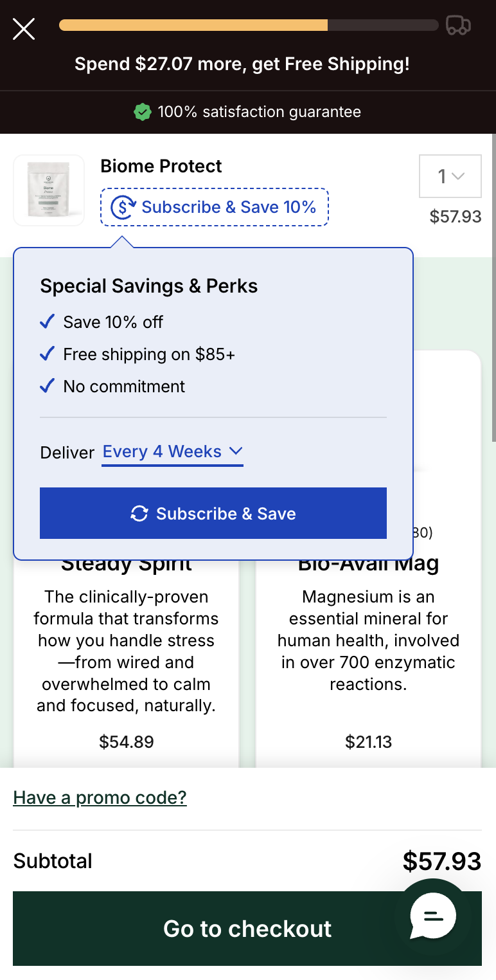The height and width of the screenshot is (980, 496).
Task: Toggle the Subscribe & Save 10% badge
Action: 215,207
